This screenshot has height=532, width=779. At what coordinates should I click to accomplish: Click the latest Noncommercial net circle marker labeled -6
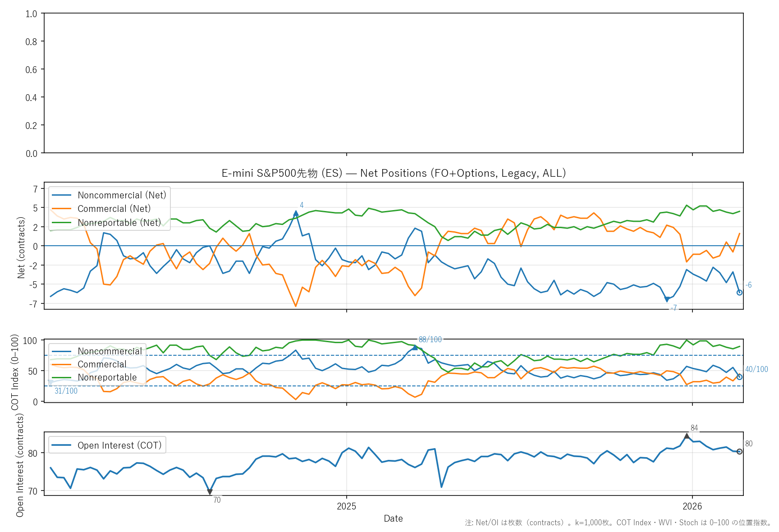coord(739,293)
